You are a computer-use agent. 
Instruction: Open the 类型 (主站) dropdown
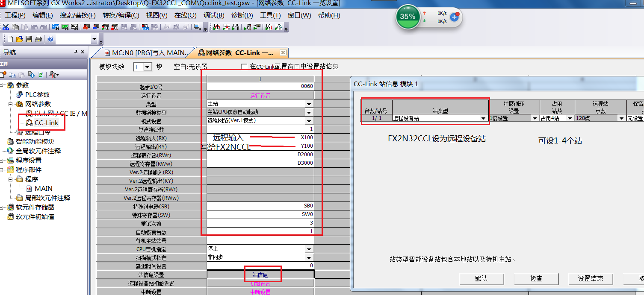click(309, 104)
